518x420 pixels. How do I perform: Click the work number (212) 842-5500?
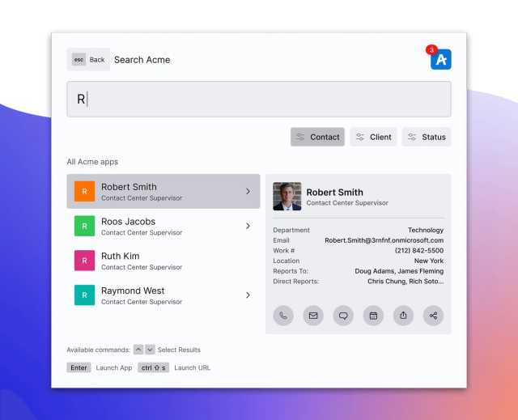[x=419, y=251]
